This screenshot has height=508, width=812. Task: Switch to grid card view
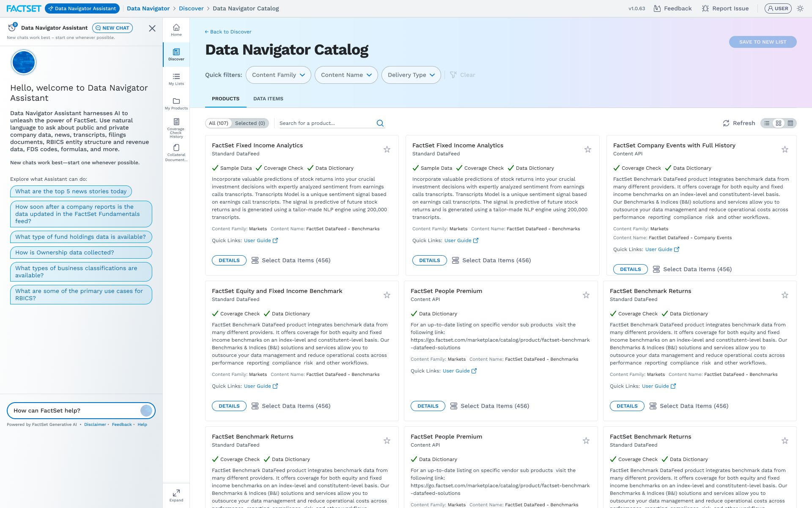click(x=779, y=123)
